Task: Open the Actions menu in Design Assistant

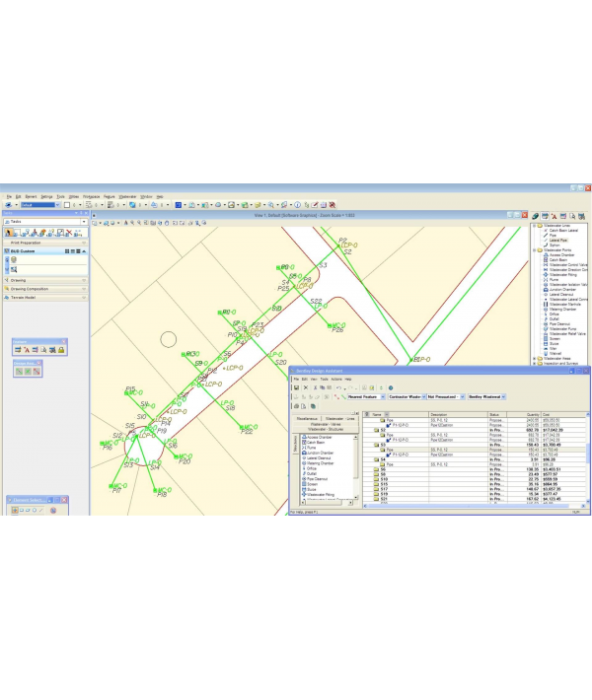Action: [336, 379]
